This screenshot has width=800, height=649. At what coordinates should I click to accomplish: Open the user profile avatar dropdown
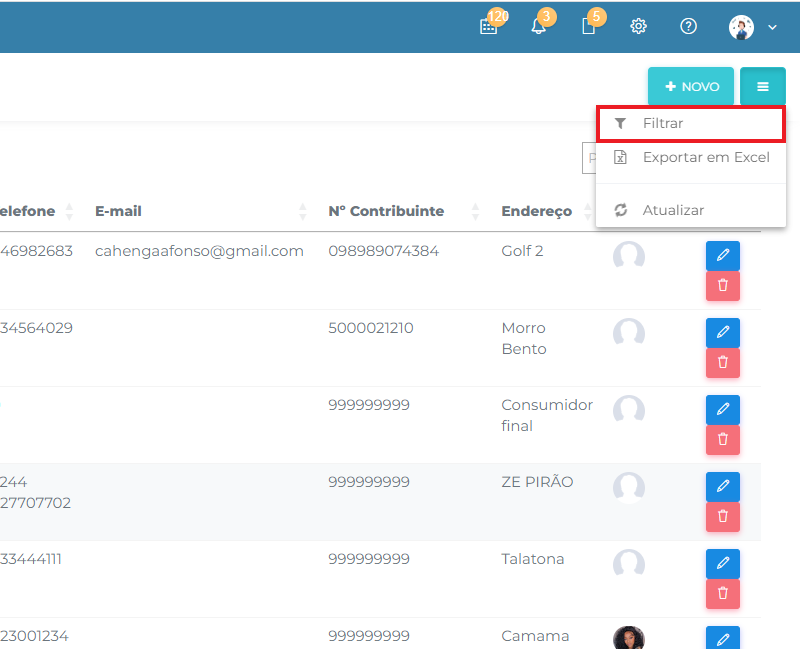[752, 27]
